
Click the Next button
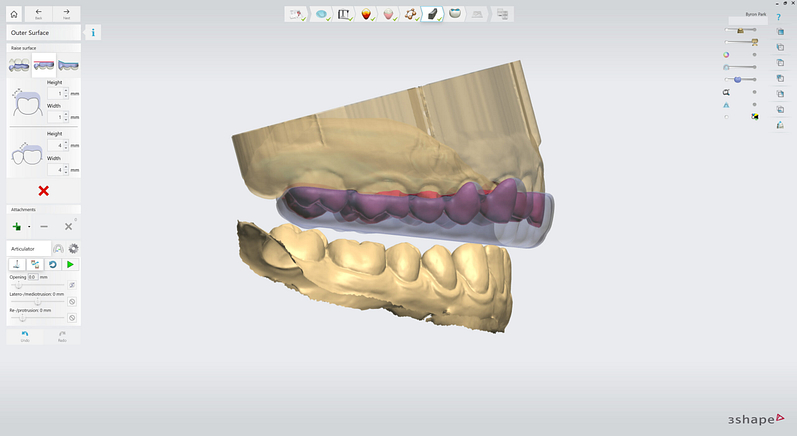66,14
